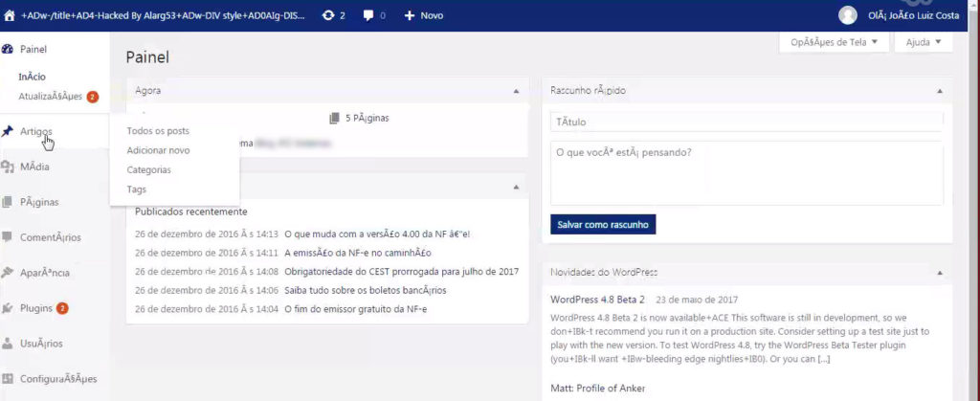The image size is (980, 401).
Task: Click the Páginas pages icon in sidebar
Action: 8,202
